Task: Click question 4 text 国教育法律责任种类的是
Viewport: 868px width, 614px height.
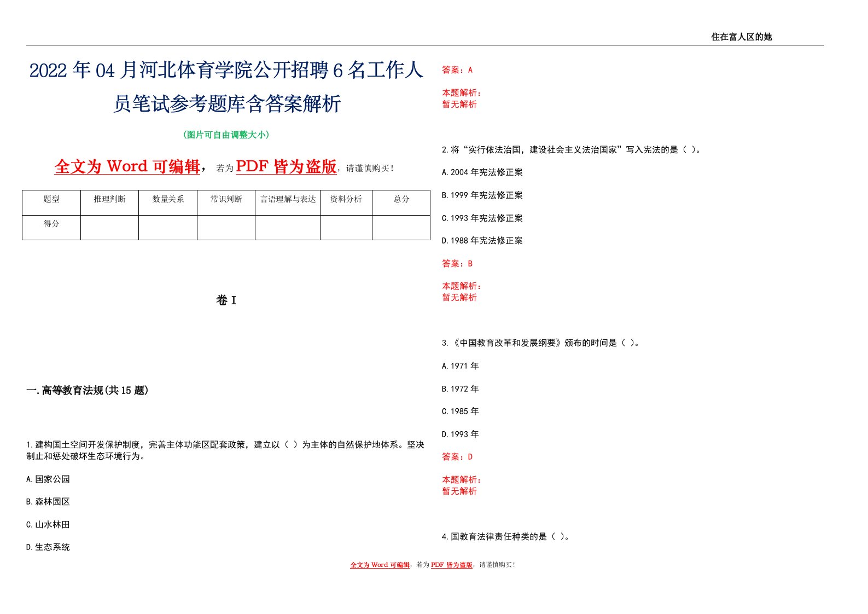Action: click(x=506, y=536)
